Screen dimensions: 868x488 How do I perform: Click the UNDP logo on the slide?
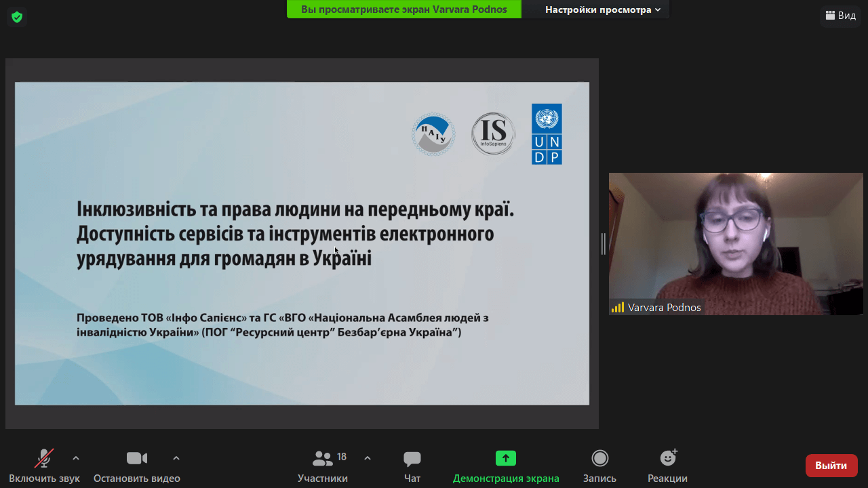[x=547, y=134]
